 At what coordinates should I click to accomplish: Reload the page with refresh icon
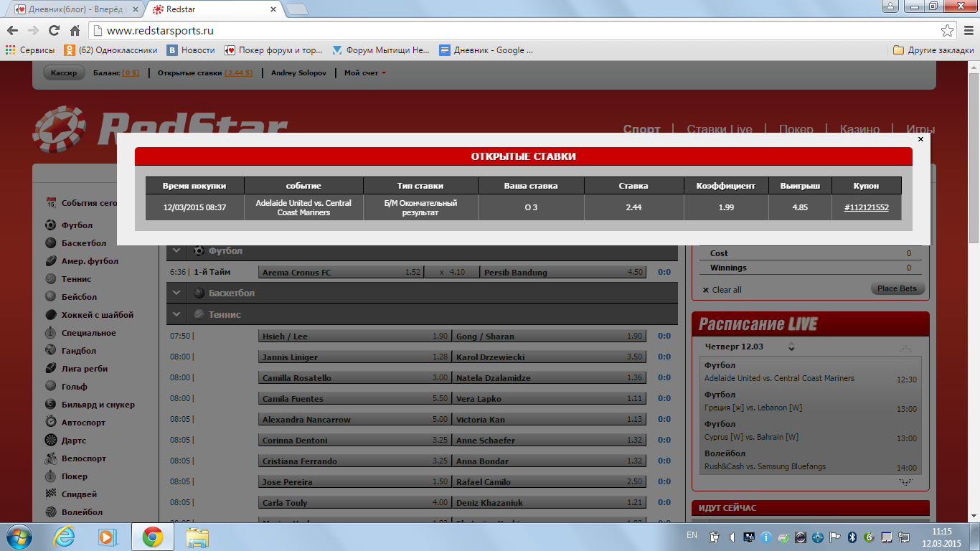click(54, 31)
